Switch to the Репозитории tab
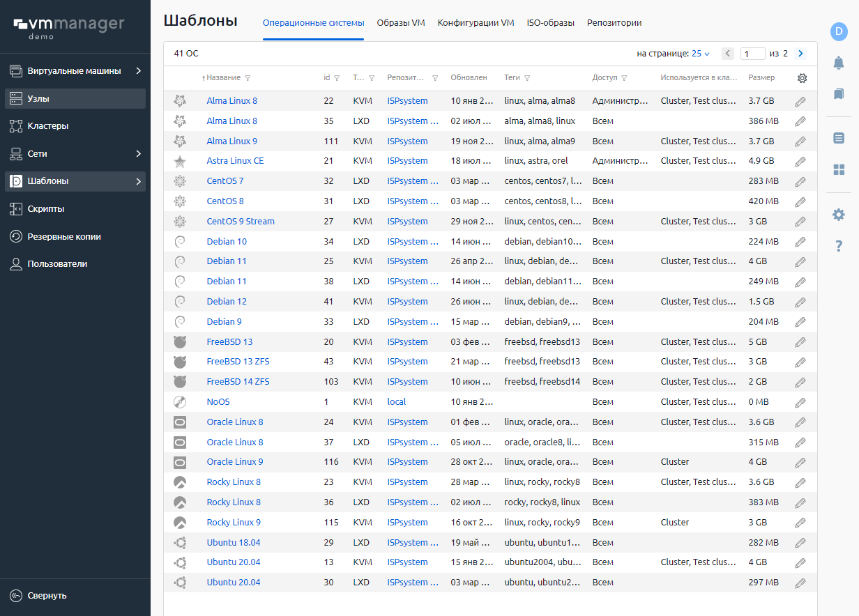This screenshot has height=616, width=859. (x=614, y=23)
